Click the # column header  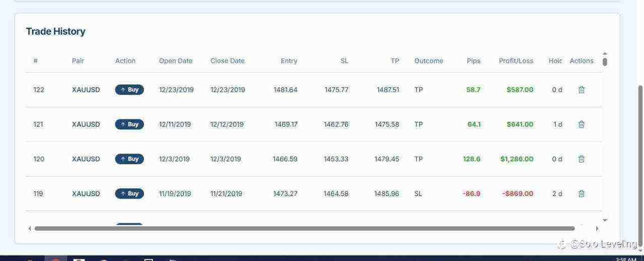pyautogui.click(x=36, y=61)
